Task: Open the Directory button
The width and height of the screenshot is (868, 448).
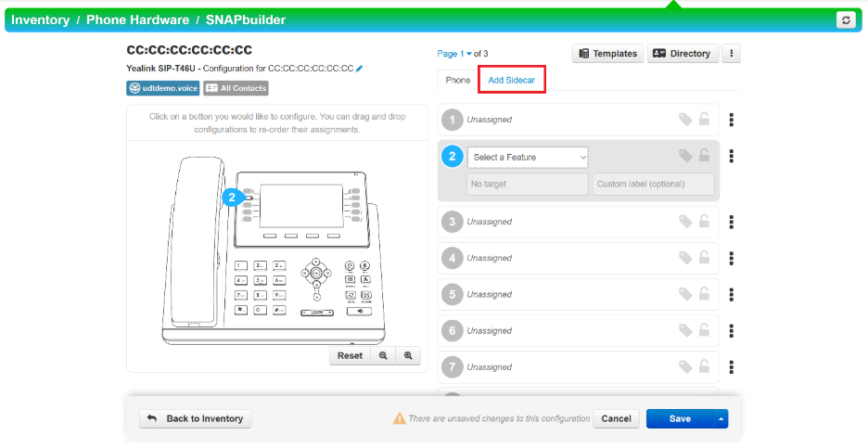Action: (x=683, y=54)
